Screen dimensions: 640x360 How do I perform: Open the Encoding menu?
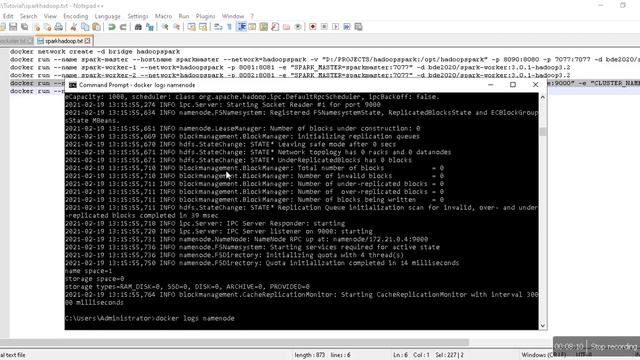pyautogui.click(x=76, y=16)
